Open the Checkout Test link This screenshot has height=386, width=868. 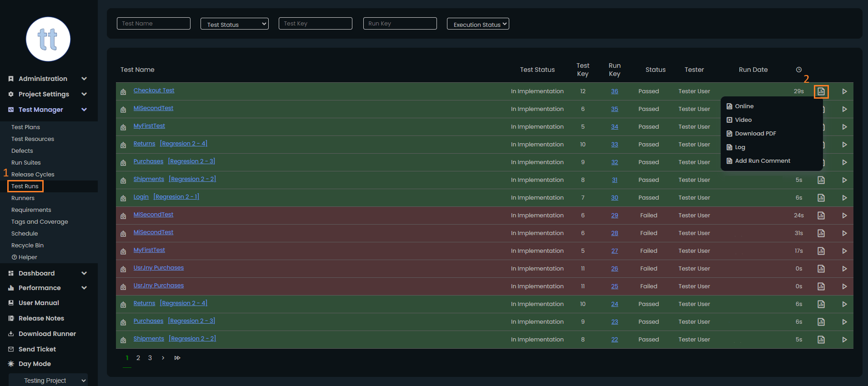(154, 90)
